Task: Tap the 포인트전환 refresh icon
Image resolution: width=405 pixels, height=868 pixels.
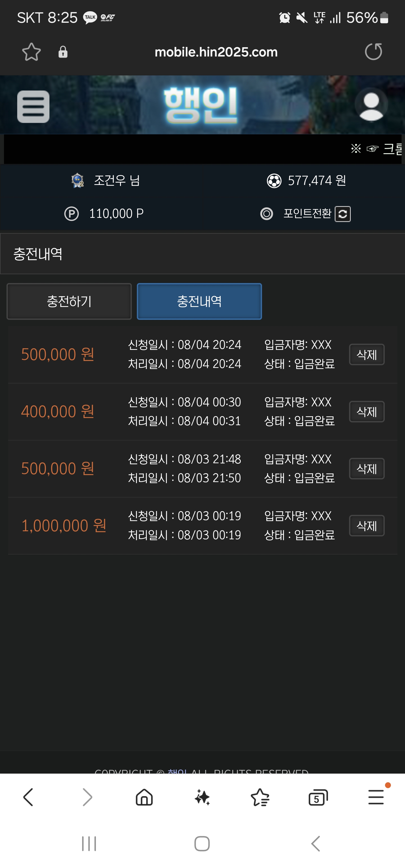Action: point(343,214)
